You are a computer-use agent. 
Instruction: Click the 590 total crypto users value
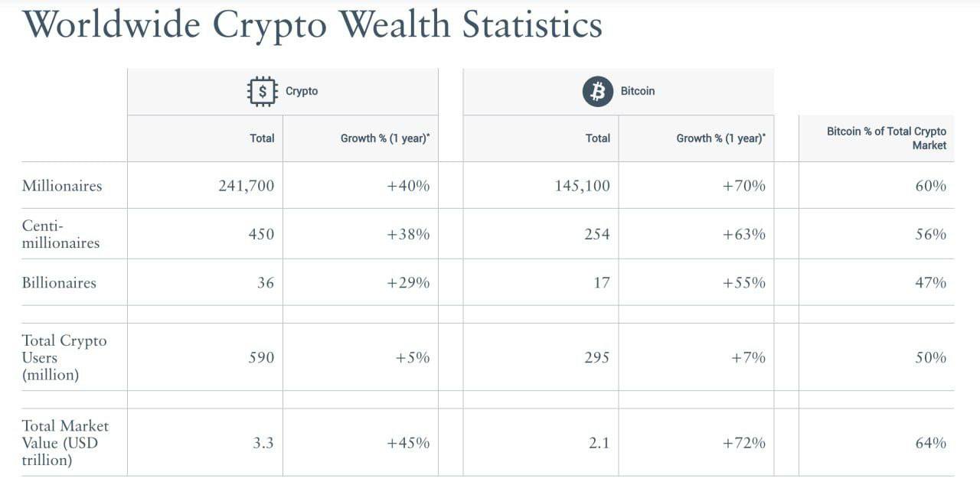261,357
